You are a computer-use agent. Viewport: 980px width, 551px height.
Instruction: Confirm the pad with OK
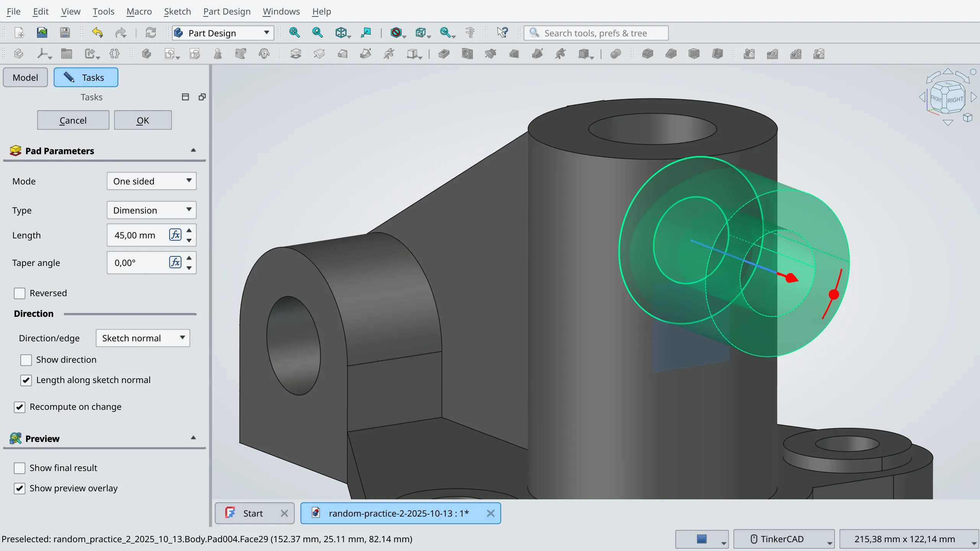(142, 120)
